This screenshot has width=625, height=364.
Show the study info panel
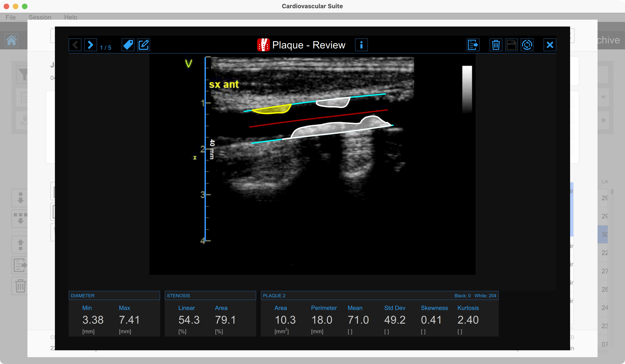(x=361, y=45)
